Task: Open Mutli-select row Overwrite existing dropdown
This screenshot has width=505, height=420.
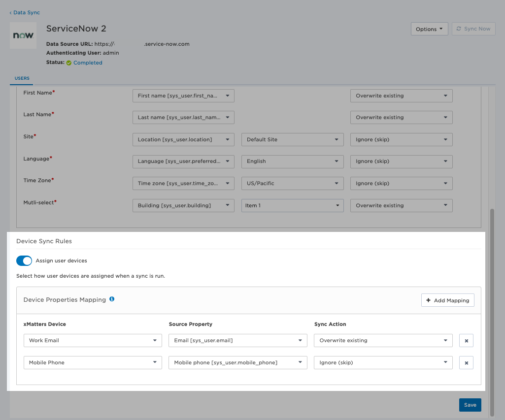Action: point(402,206)
